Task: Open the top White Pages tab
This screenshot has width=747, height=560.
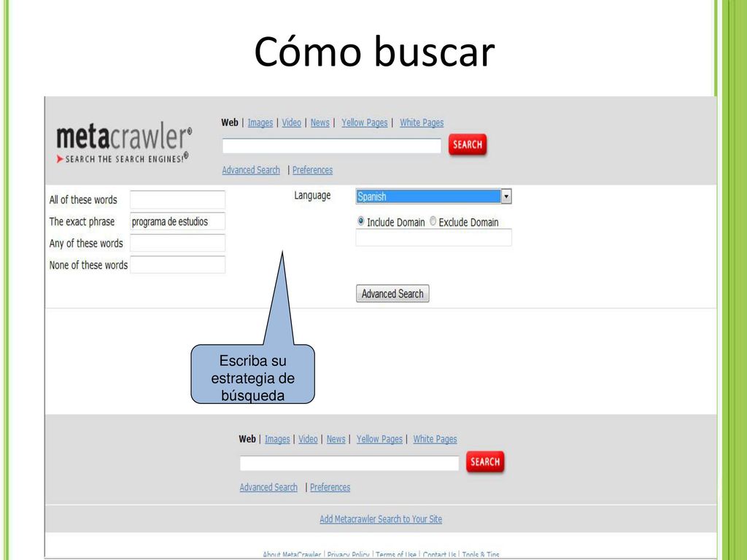Action: (422, 122)
